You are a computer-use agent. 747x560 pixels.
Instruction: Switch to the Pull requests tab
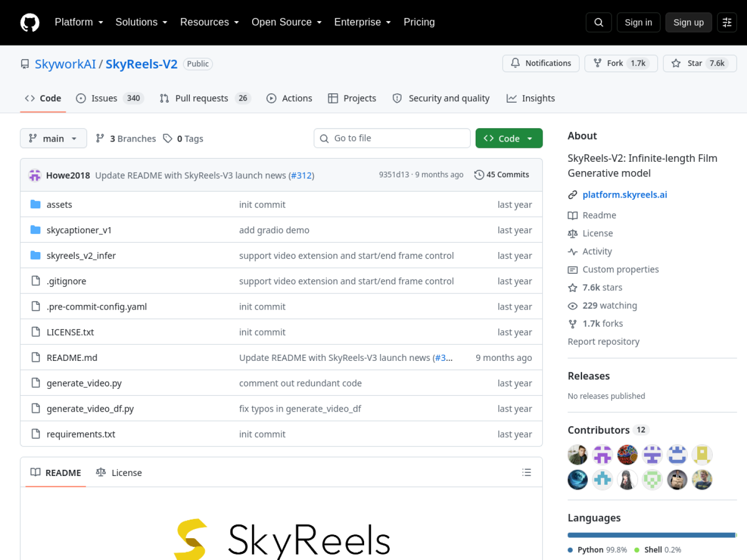click(205, 98)
